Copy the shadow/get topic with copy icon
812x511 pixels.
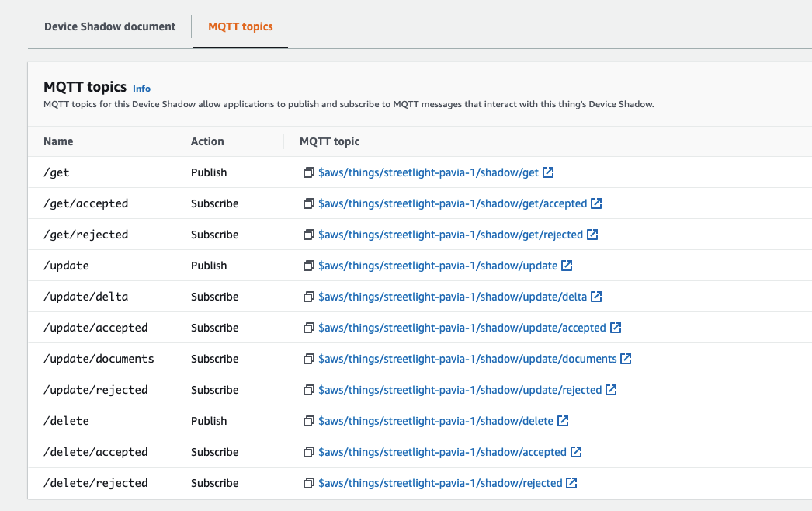(308, 172)
